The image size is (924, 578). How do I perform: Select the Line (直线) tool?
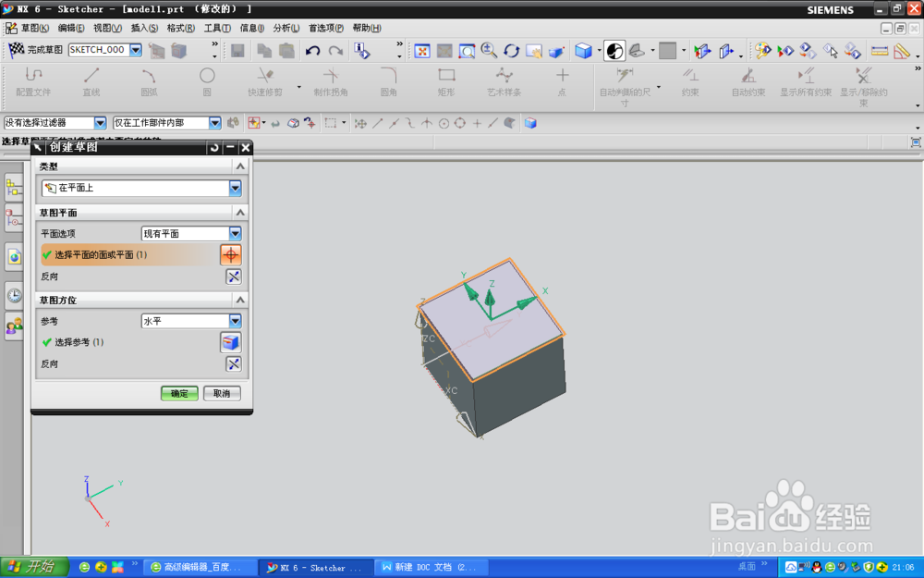(x=91, y=82)
